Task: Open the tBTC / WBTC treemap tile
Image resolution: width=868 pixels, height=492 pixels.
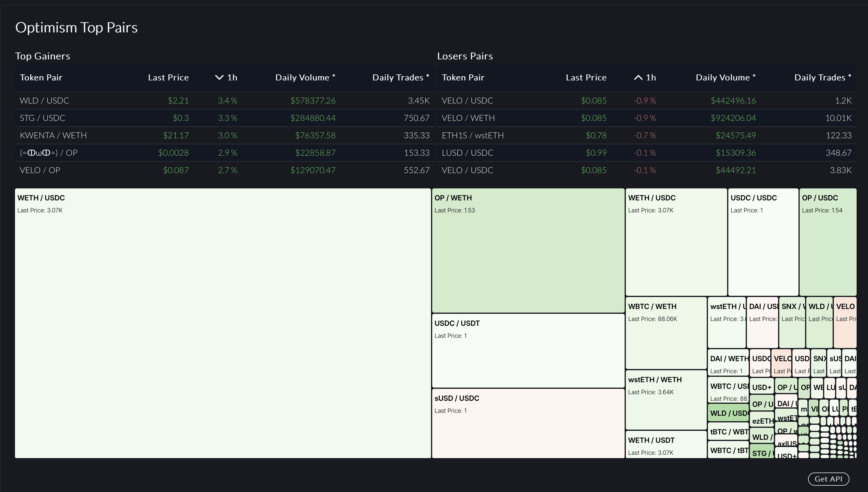Action: [x=728, y=431]
